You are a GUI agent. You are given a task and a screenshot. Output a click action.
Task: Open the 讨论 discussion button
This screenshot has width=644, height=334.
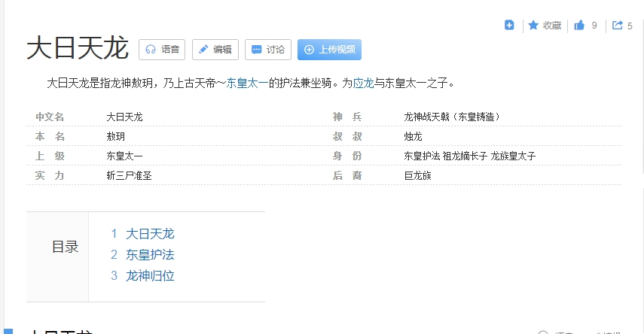pyautogui.click(x=267, y=50)
